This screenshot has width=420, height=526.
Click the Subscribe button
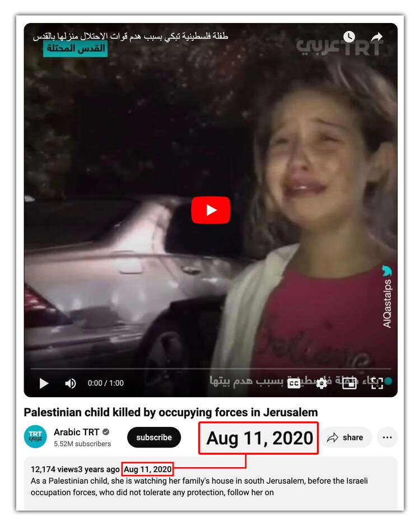tap(154, 437)
